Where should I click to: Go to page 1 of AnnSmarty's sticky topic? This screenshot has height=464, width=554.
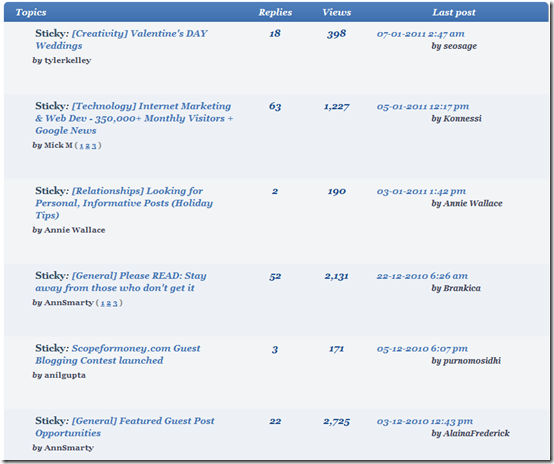pos(102,303)
